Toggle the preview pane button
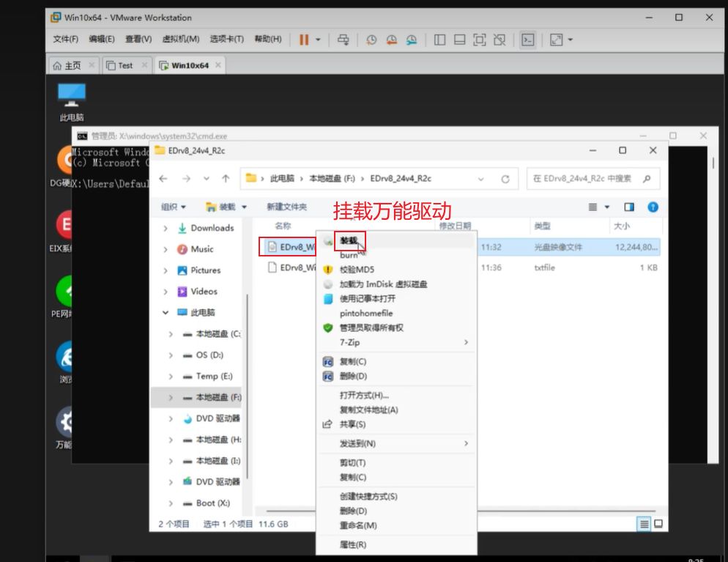 tap(628, 207)
